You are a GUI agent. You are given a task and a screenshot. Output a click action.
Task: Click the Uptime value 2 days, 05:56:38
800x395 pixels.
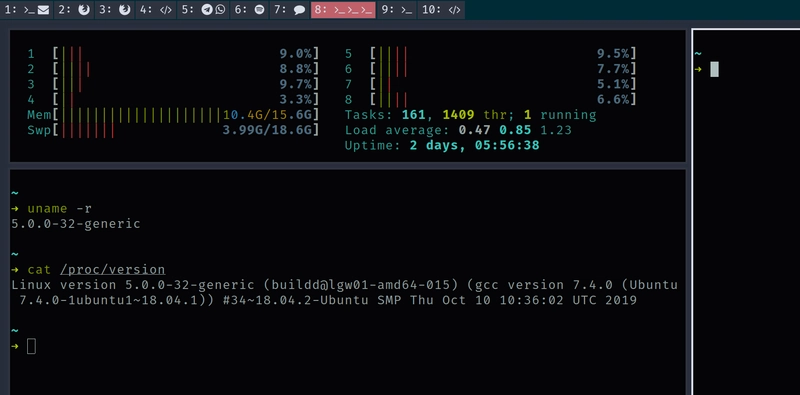(x=475, y=145)
